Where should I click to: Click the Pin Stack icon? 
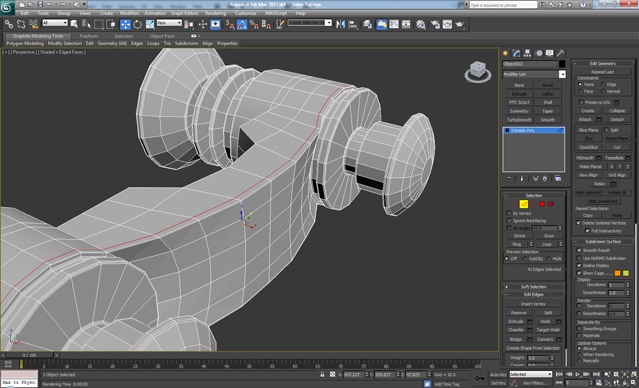509,179
